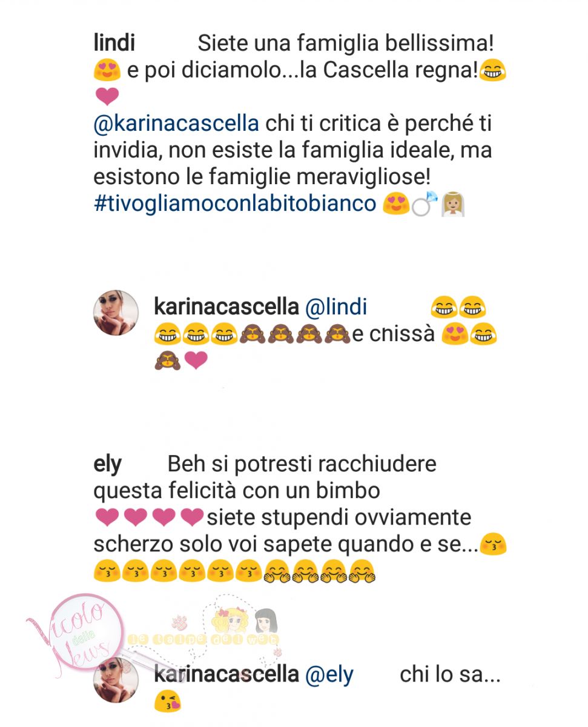Tap the diamond ring emoji after the hashtag
Image resolution: width=588 pixels, height=727 pixels.
pos(421,205)
